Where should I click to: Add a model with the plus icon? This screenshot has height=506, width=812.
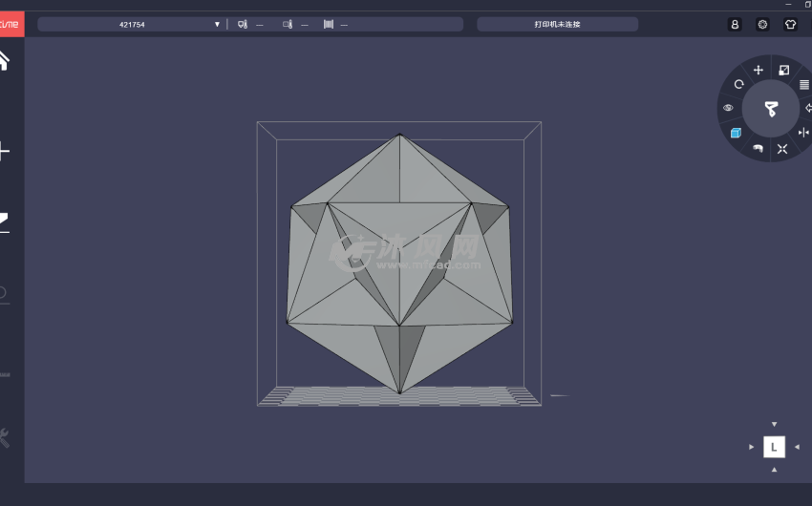pyautogui.click(x=5, y=151)
